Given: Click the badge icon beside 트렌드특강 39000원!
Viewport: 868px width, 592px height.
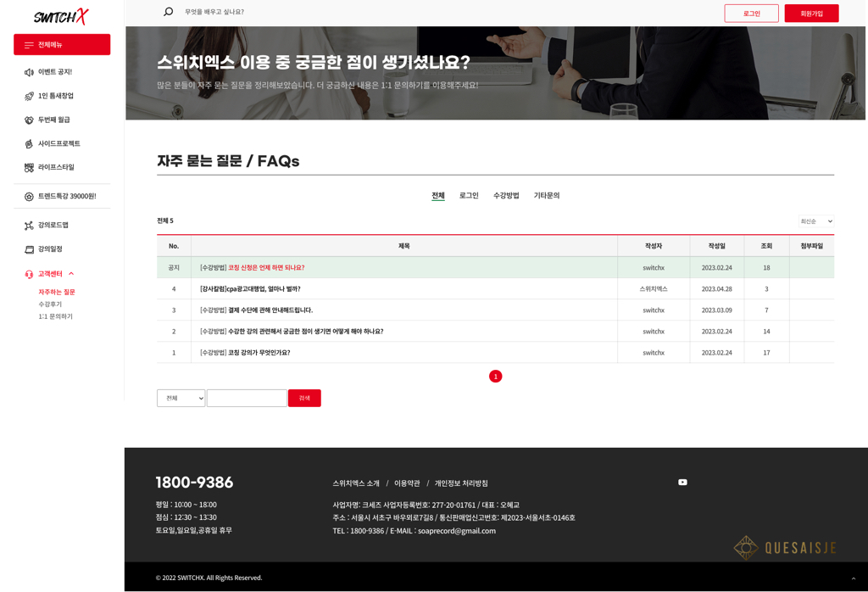Looking at the screenshot, I should click(29, 197).
